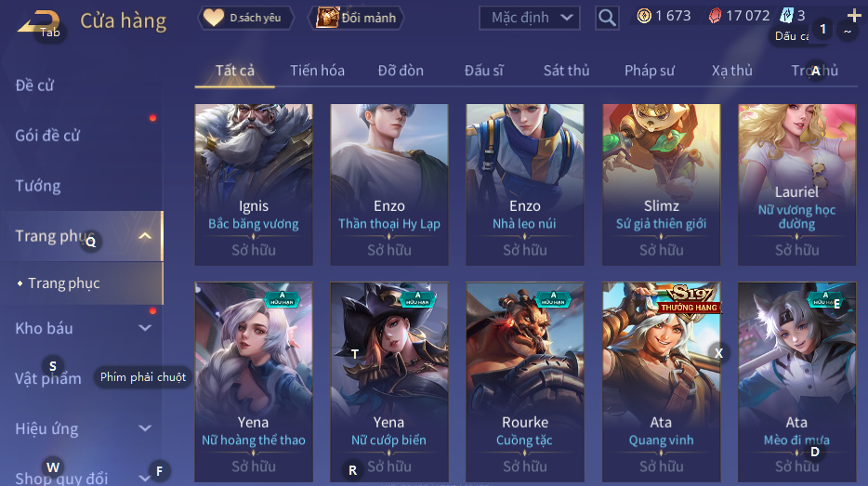Switch to the Tiến hóa tab
The width and height of the screenshot is (868, 486).
(317, 71)
